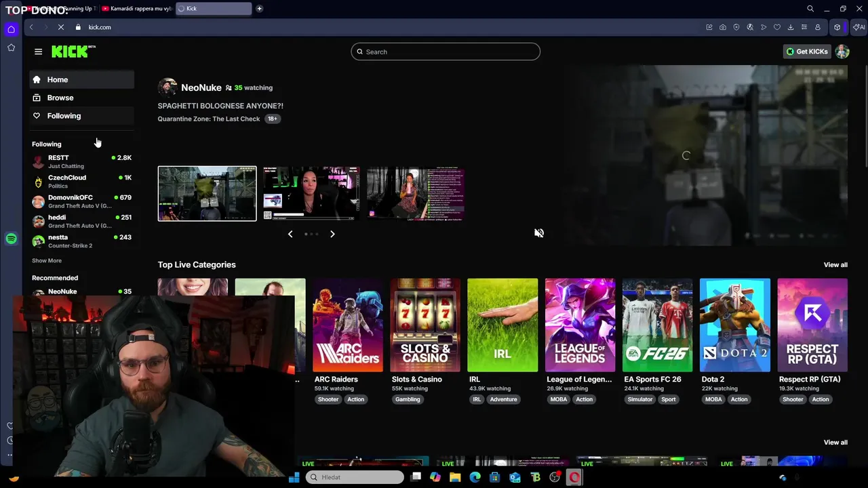Open Spotify in the Opera sidebar
The image size is (868, 488).
tap(11, 239)
